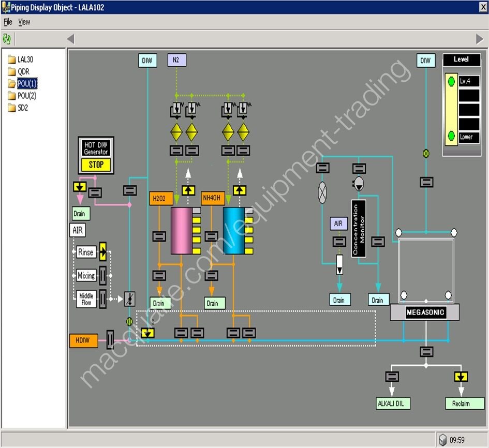The height and width of the screenshot is (448, 489).
Task: Click the HDIW supply box
Action: click(x=84, y=340)
